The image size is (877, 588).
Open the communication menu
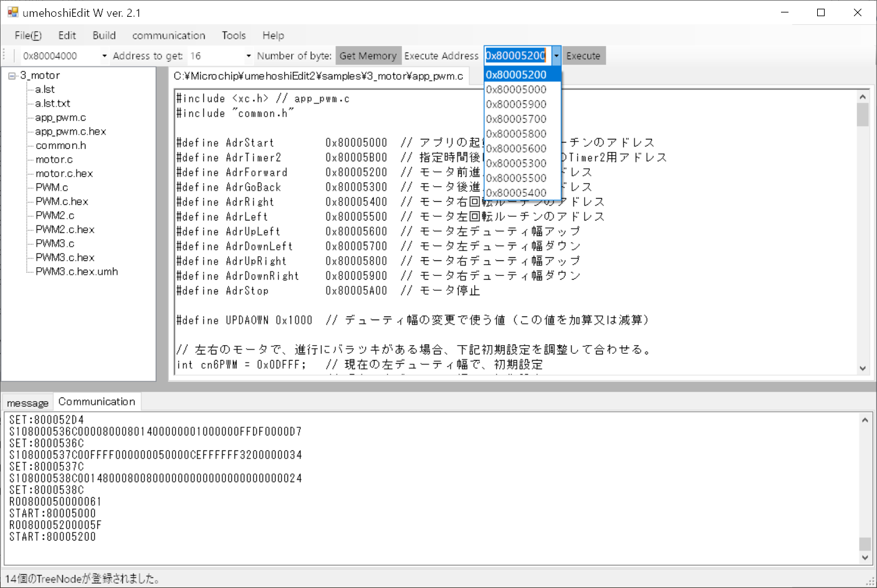tap(168, 36)
